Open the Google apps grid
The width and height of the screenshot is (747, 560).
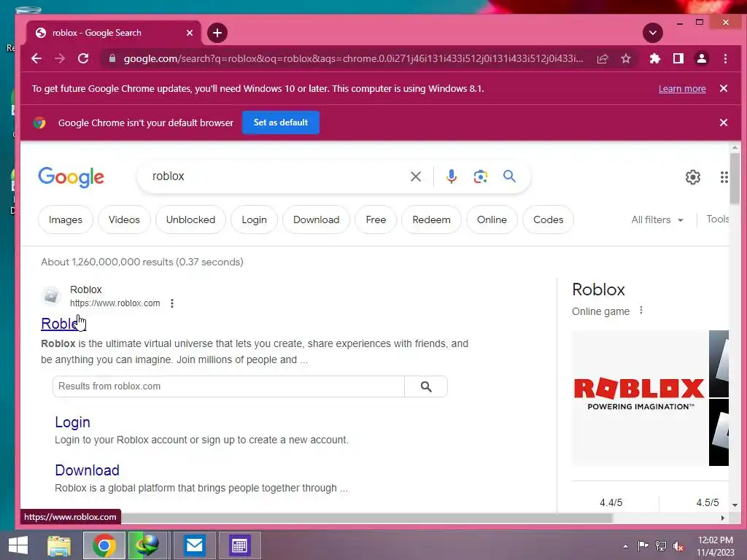coord(724,177)
